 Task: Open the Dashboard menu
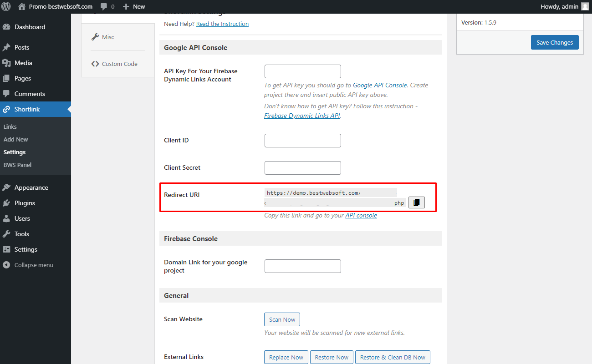[x=36, y=27]
